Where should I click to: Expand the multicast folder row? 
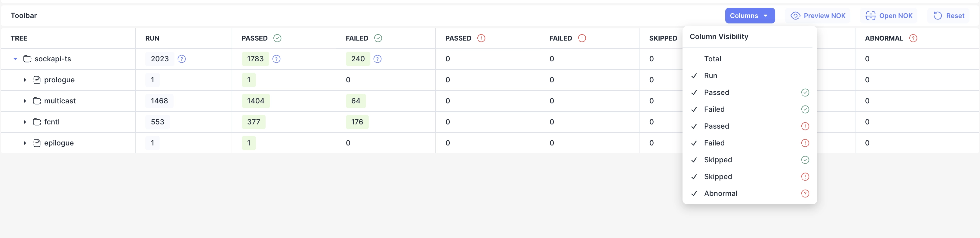click(25, 101)
